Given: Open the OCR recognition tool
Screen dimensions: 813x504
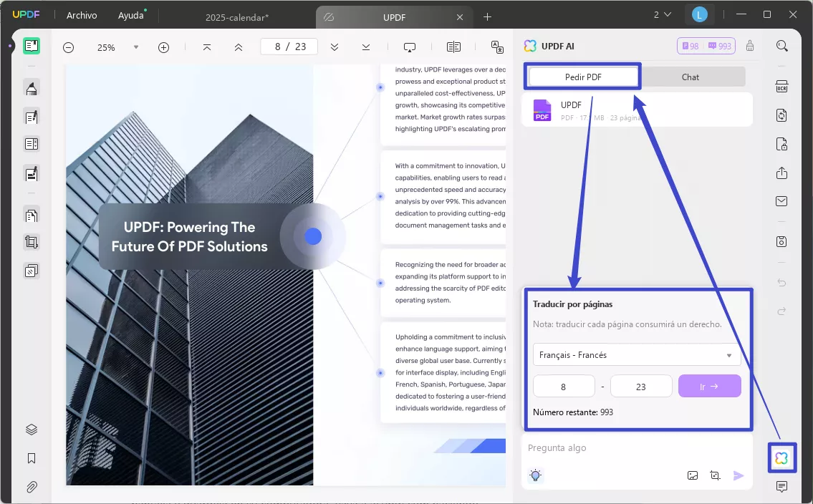Looking at the screenshot, I should tap(781, 86).
